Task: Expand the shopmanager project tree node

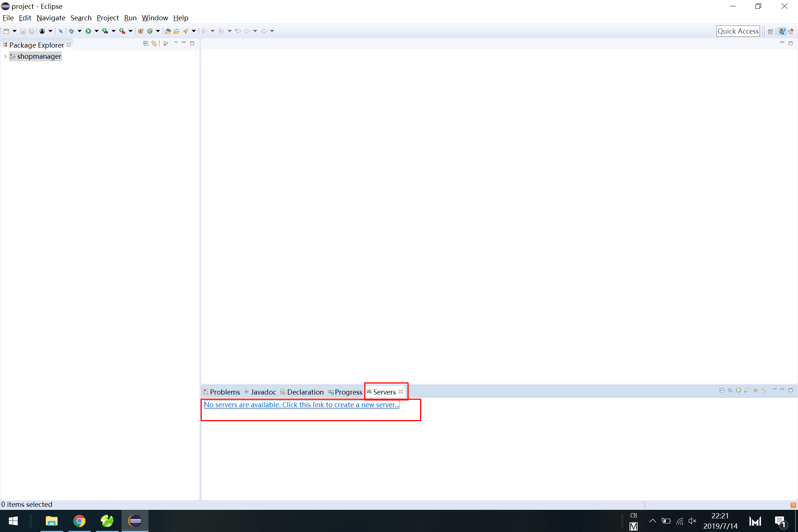Action: point(5,57)
